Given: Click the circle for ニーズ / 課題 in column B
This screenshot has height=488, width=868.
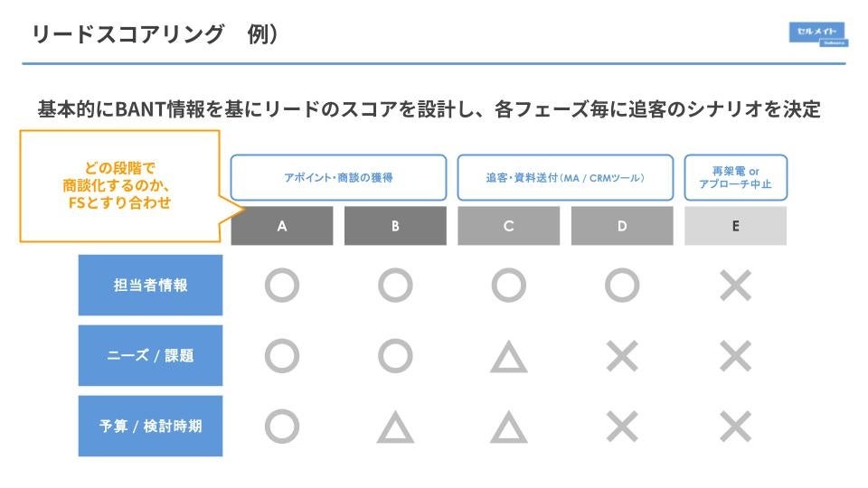Looking at the screenshot, I should (x=395, y=355).
